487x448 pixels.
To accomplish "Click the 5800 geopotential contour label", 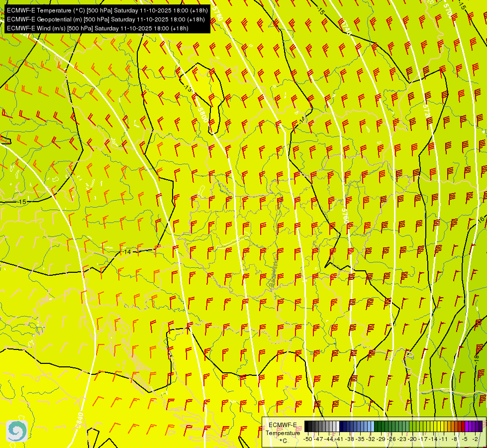I will (203, 114).
